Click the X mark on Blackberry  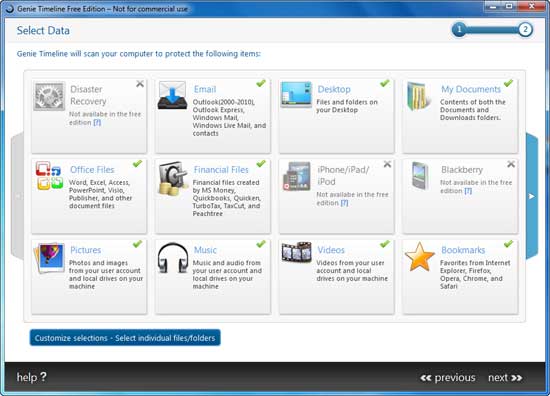click(x=511, y=164)
